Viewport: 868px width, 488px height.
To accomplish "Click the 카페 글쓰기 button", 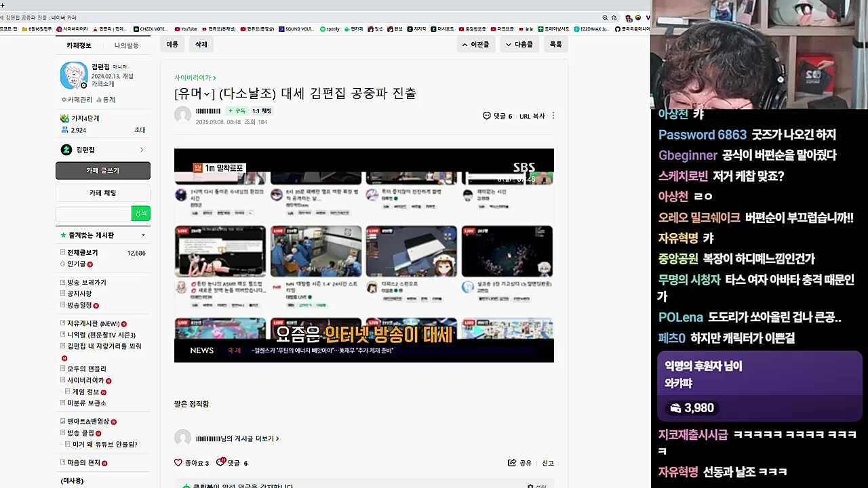I will pyautogui.click(x=103, y=171).
